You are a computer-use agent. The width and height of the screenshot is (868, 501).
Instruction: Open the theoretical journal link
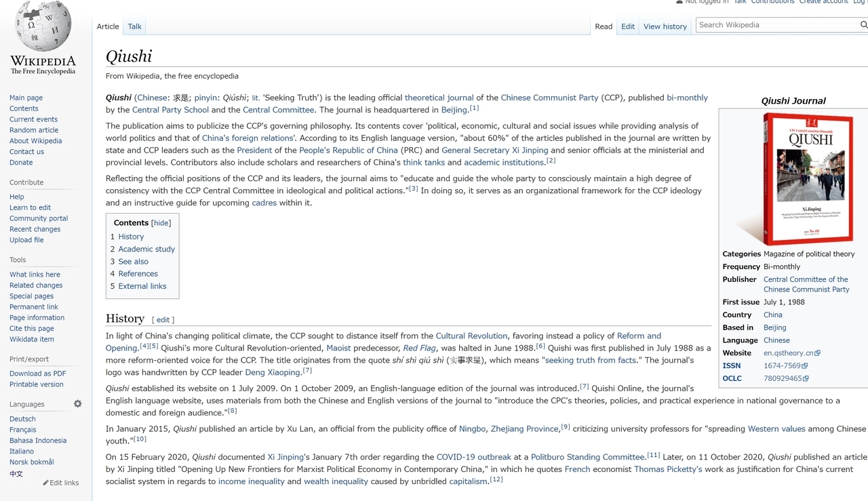(439, 98)
